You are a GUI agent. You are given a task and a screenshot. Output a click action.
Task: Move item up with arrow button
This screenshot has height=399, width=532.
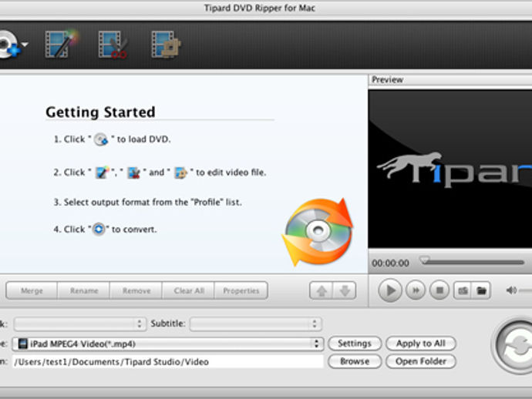(322, 290)
